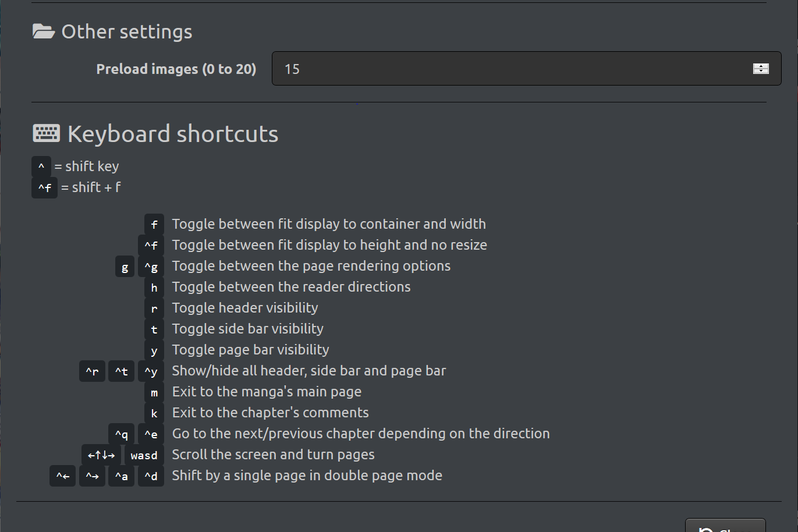798x532 pixels.
Task: Click the 'Preload images (0 to 20)' label
Action: 176,69
